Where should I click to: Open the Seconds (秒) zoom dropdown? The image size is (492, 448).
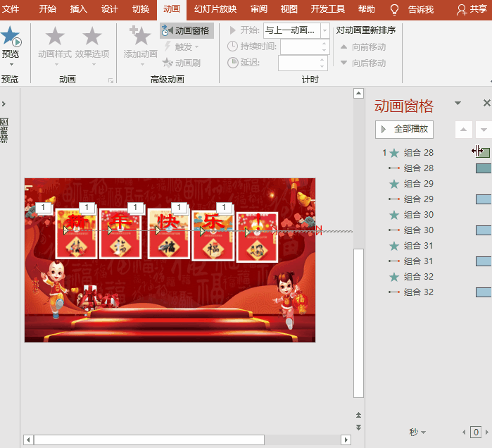417,433
